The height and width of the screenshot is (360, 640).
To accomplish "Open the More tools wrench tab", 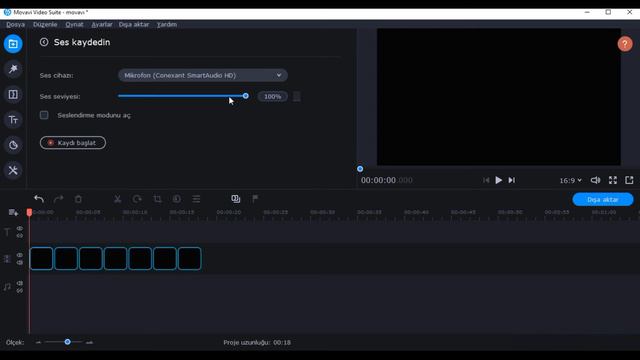I will click(x=13, y=170).
